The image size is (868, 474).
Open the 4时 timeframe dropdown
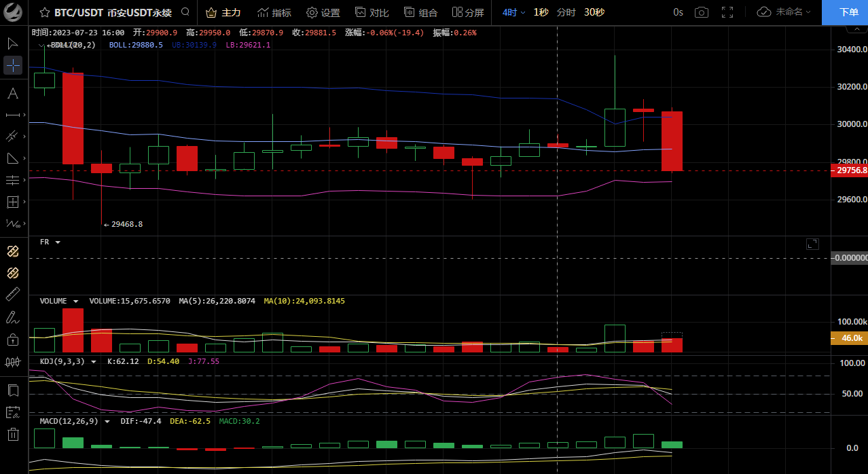(x=514, y=12)
